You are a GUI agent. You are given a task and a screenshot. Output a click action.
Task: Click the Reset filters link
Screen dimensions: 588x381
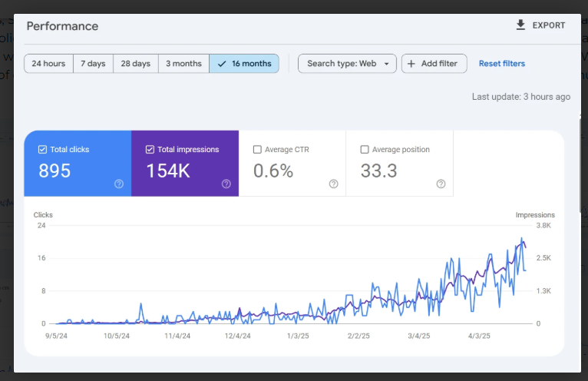pos(502,64)
